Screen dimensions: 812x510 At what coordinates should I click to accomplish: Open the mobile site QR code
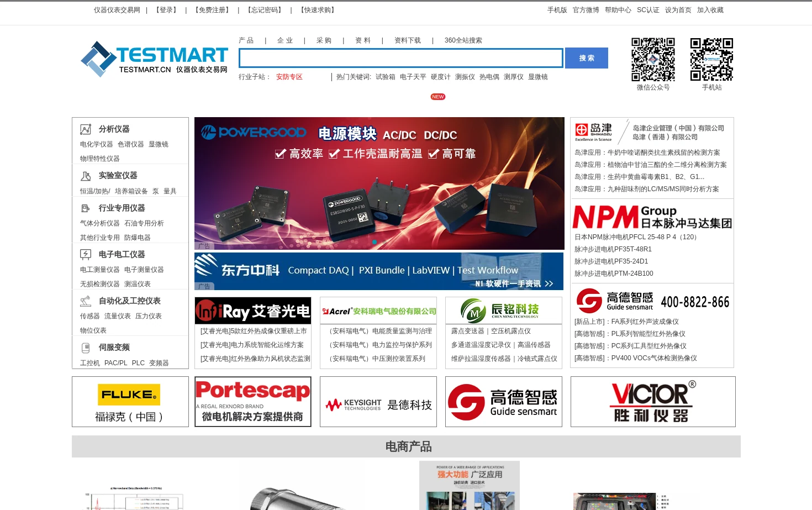tap(711, 60)
